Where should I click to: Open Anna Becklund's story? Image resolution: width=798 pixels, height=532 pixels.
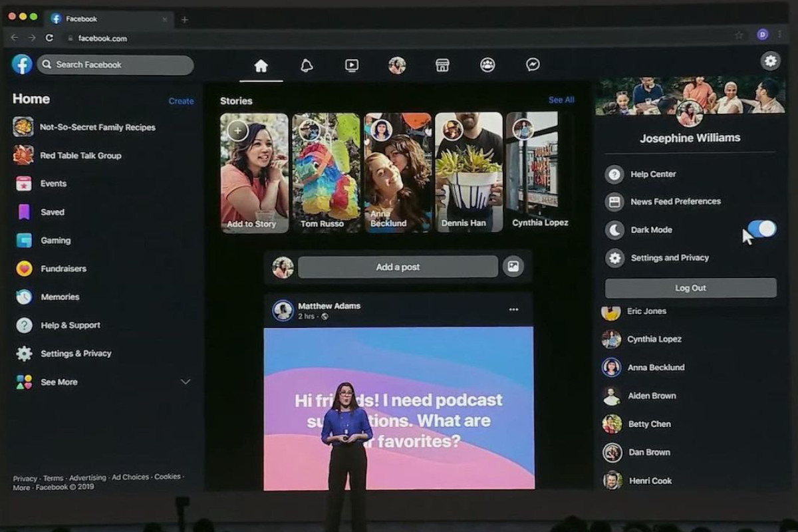[398, 173]
